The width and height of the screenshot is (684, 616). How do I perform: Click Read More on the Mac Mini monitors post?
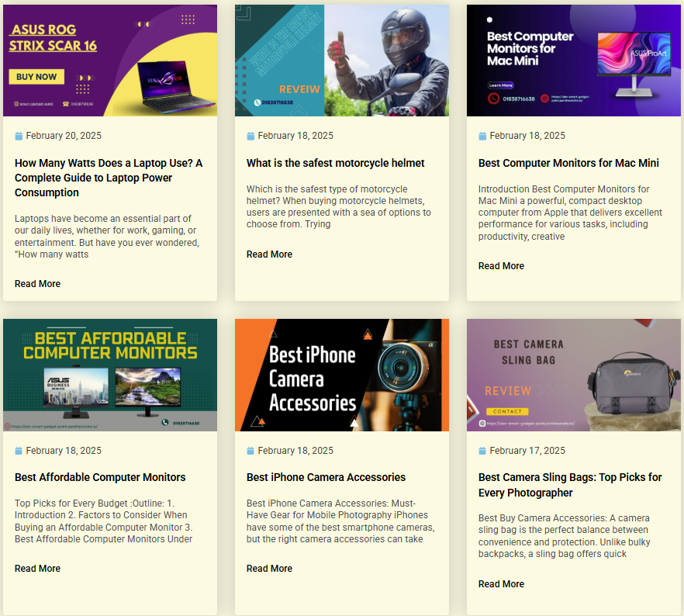pos(501,266)
